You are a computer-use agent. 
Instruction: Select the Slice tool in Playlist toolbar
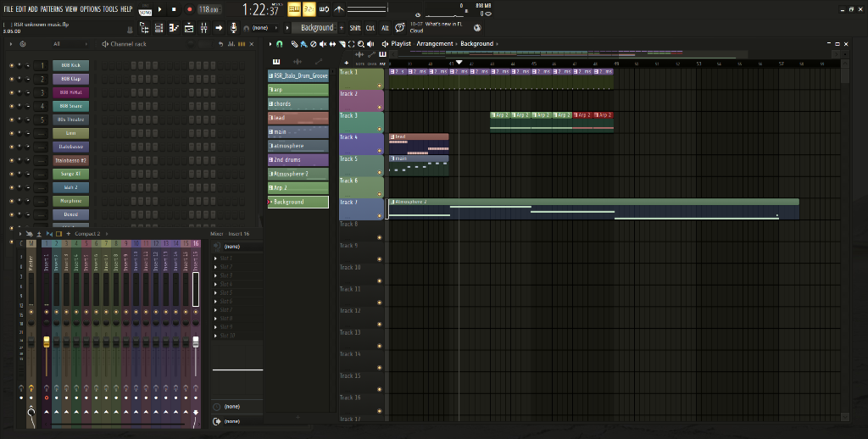[342, 44]
